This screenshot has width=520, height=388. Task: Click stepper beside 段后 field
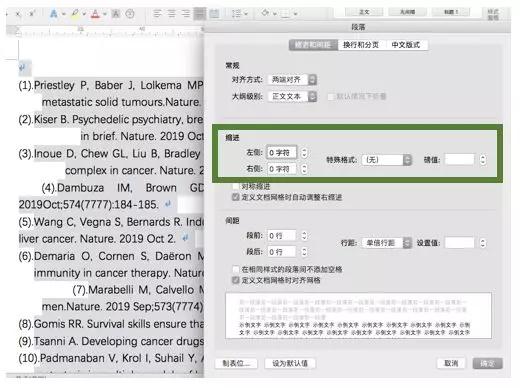pyautogui.click(x=304, y=252)
